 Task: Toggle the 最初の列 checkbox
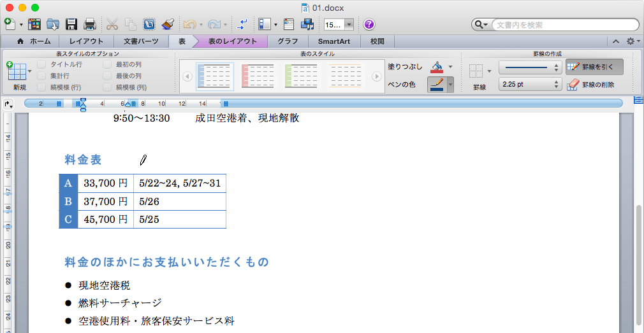pyautogui.click(x=107, y=64)
